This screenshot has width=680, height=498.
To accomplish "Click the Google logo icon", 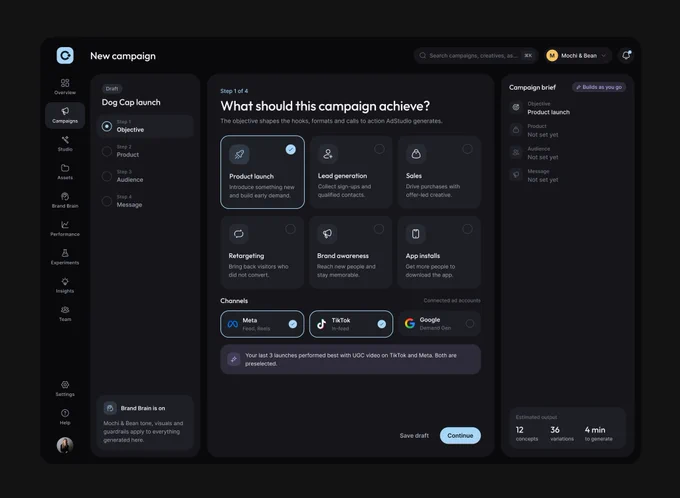I will [410, 324].
